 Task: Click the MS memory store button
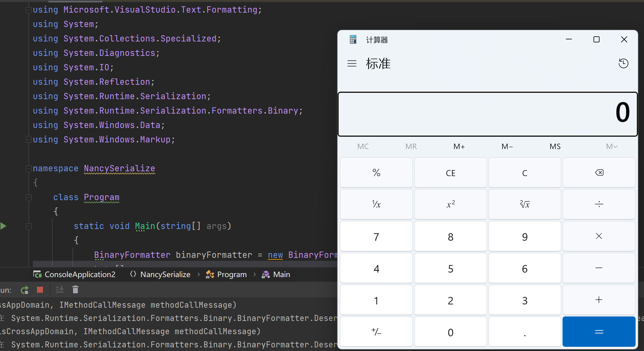point(555,146)
